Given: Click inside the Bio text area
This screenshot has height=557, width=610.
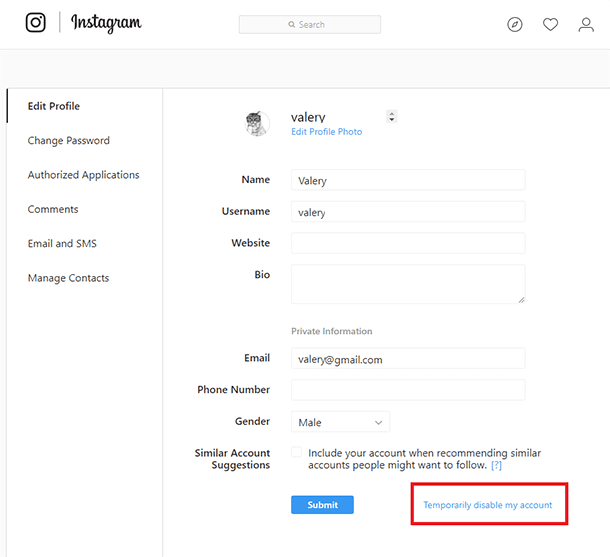Looking at the screenshot, I should pyautogui.click(x=408, y=284).
